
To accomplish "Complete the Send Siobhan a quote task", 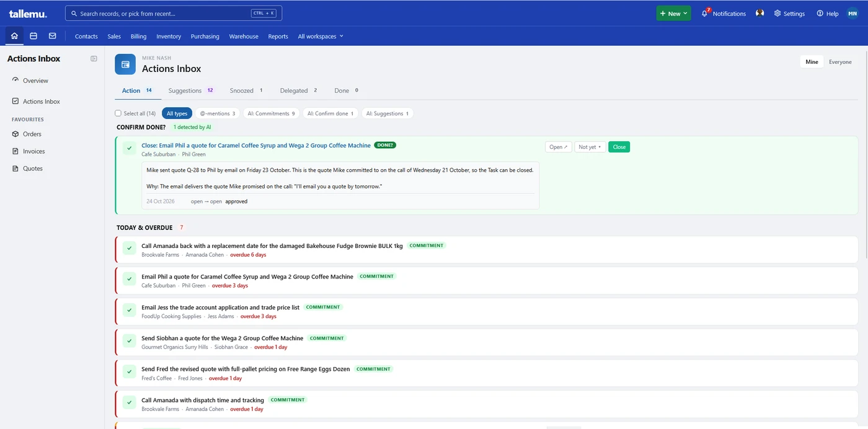I will point(129,341).
